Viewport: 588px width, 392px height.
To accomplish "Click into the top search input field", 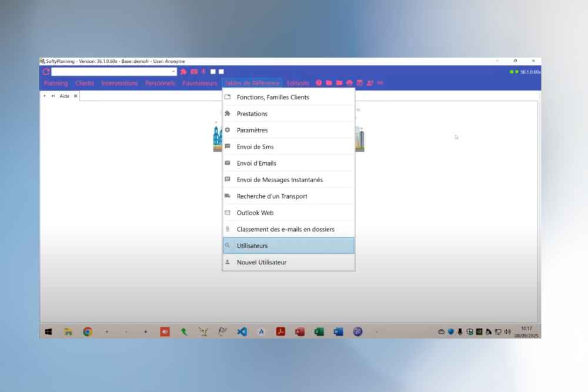I will click(x=112, y=72).
